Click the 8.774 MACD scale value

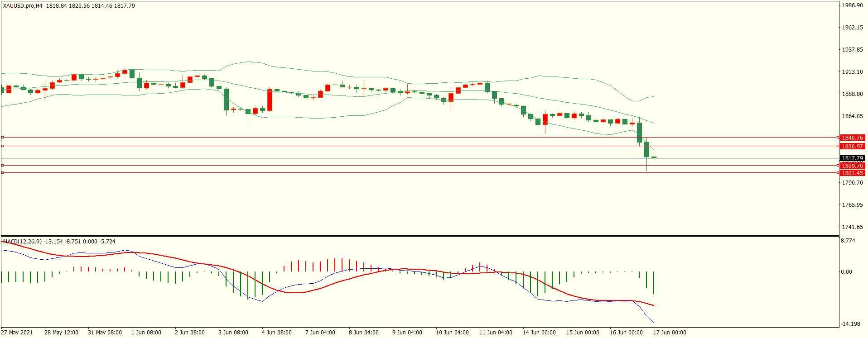(x=848, y=241)
